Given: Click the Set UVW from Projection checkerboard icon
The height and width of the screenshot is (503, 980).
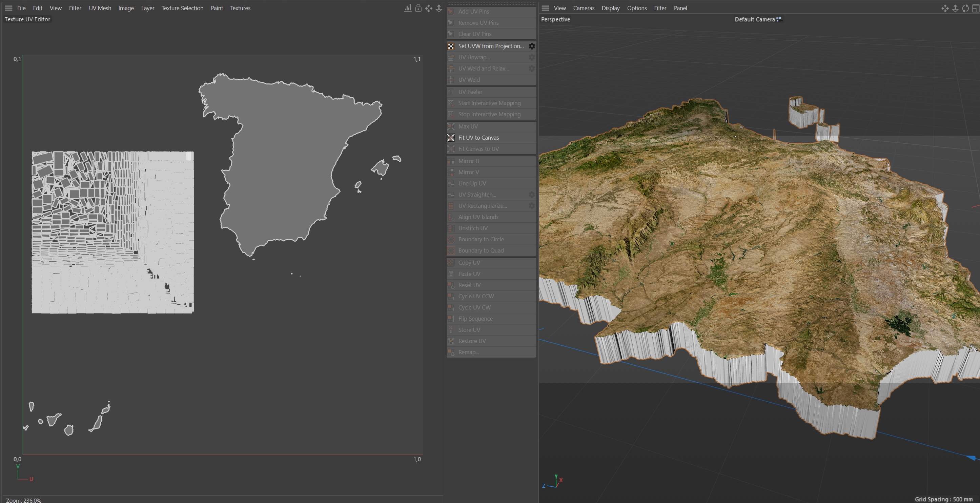Looking at the screenshot, I should (451, 46).
